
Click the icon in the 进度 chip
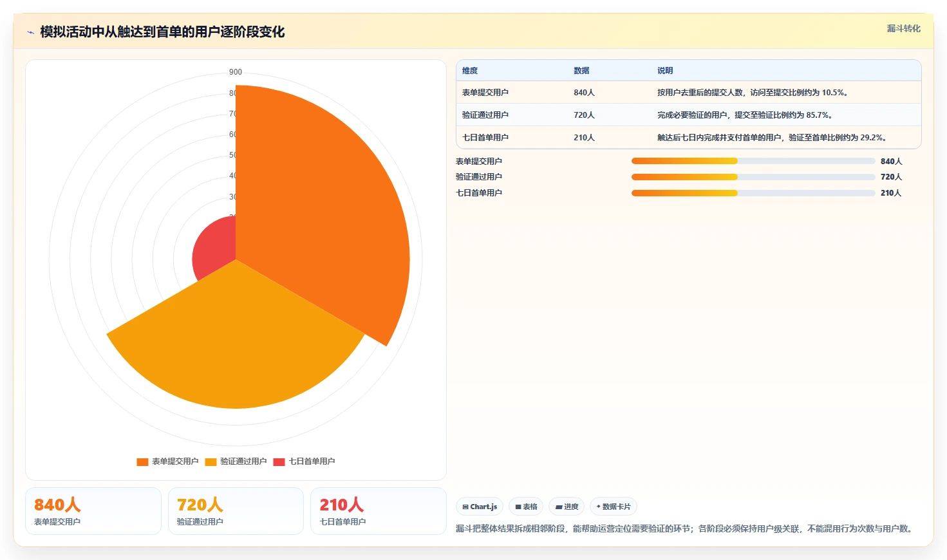click(559, 507)
